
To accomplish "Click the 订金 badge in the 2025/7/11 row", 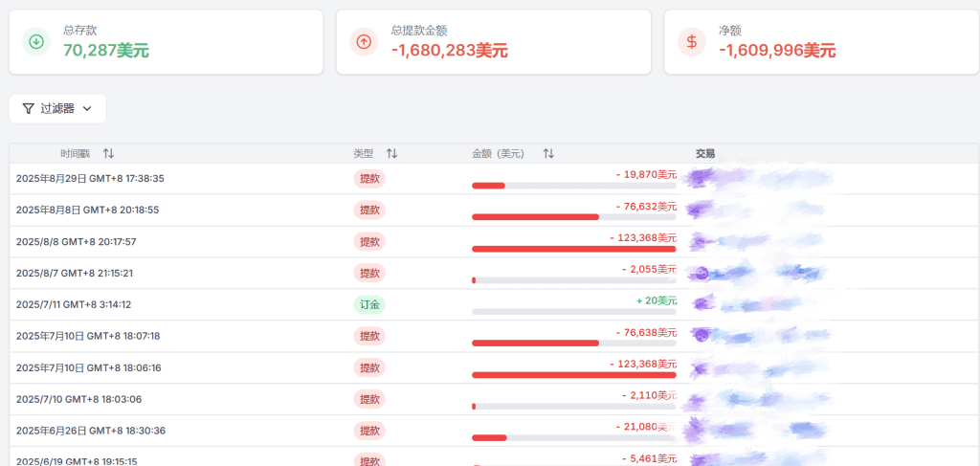I will pyautogui.click(x=369, y=305).
